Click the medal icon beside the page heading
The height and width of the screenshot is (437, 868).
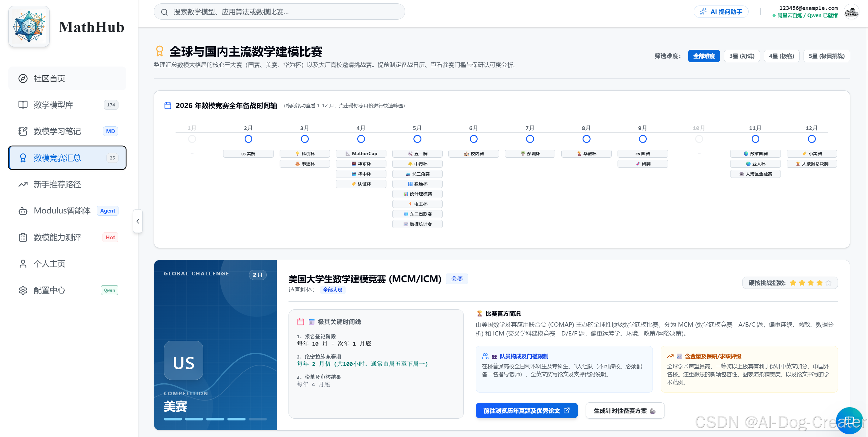pos(159,51)
